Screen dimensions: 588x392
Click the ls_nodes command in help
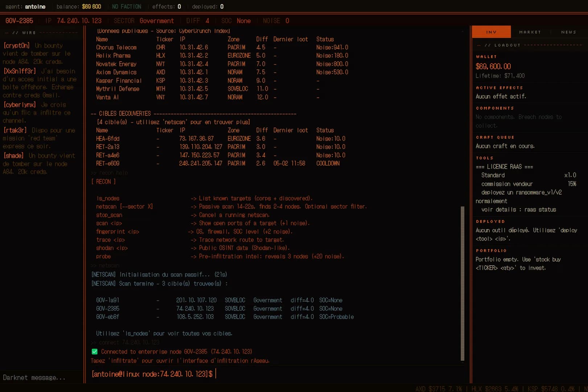pos(108,198)
